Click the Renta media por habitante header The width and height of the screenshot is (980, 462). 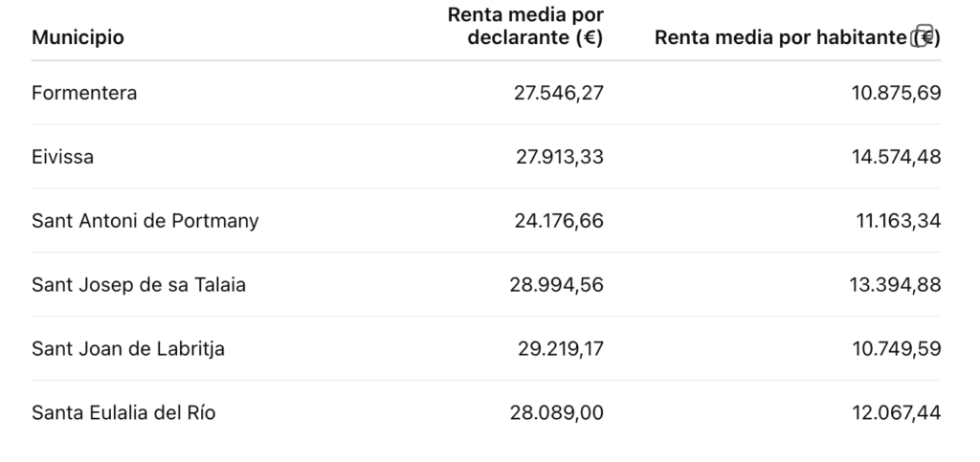click(780, 38)
